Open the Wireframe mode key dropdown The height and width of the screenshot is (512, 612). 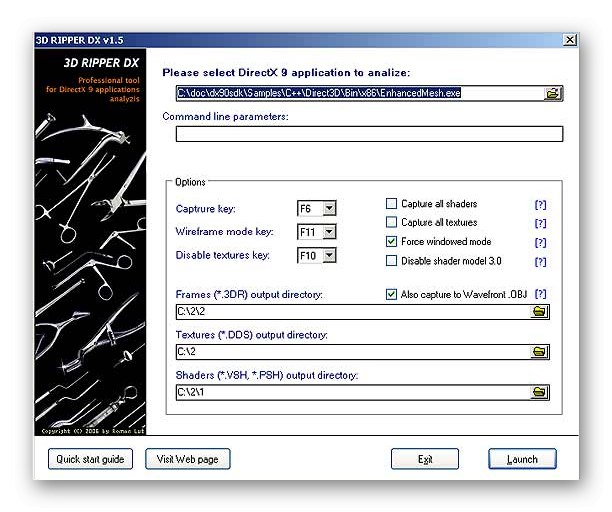(x=329, y=232)
